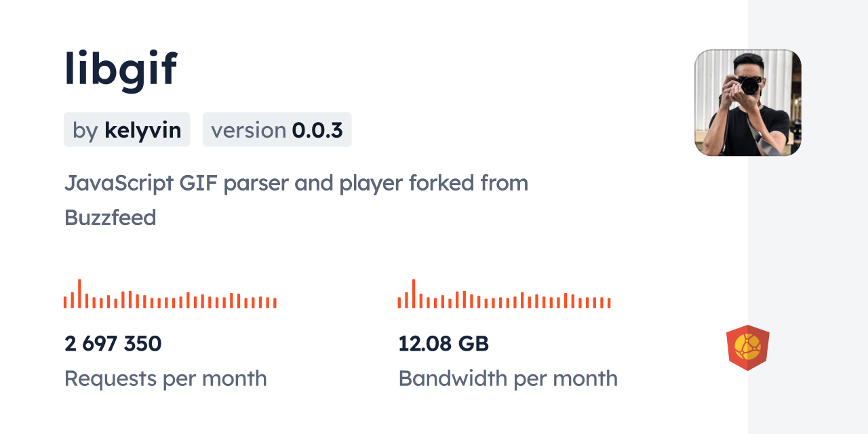This screenshot has width=868, height=434.
Task: Click the "2 697 350" requests count
Action: click(x=113, y=344)
